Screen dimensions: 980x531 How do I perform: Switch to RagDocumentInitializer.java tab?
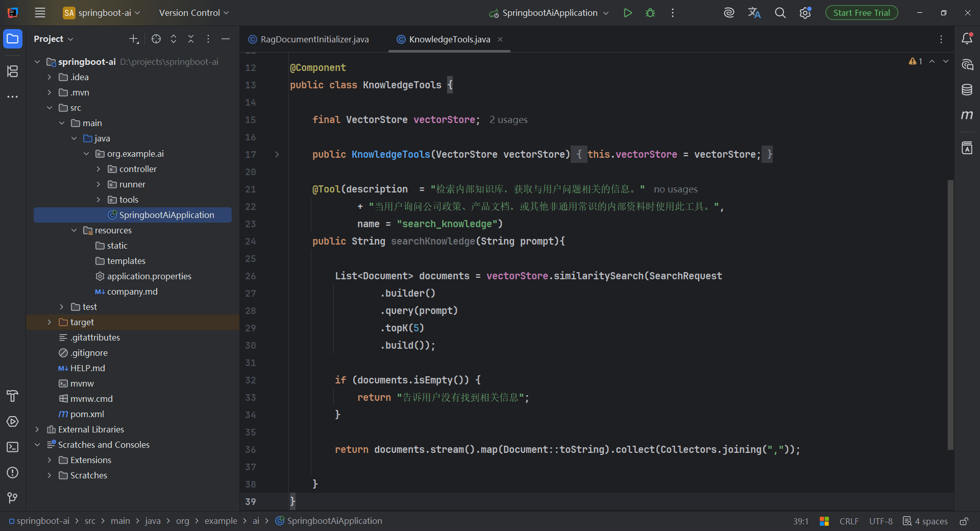click(308, 39)
